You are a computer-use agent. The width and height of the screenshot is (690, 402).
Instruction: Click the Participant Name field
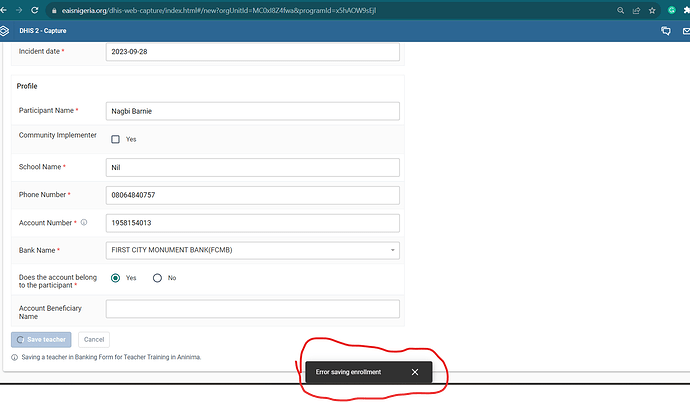252,111
